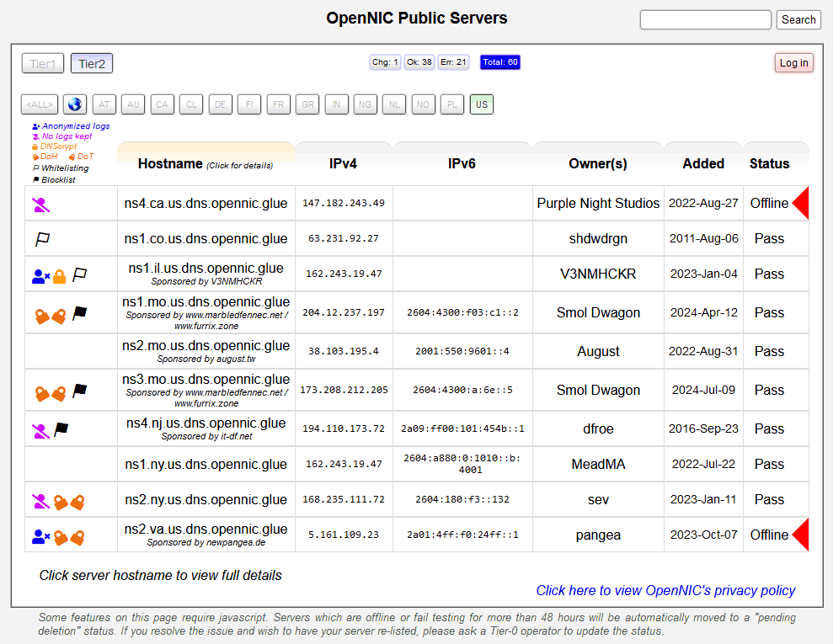Sort by IPv4 column header

pos(343,164)
